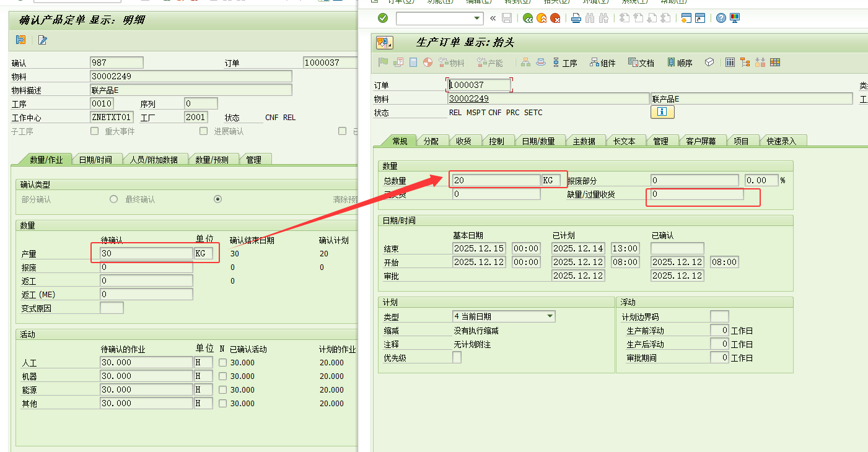The image size is (868, 452).
Task: Click the red Cancel icon in toolbar
Action: [x=555, y=18]
